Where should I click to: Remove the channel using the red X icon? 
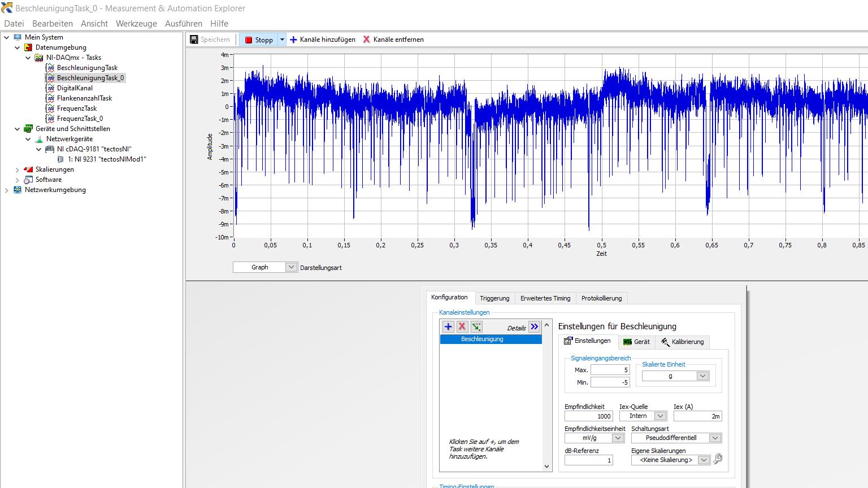click(x=462, y=326)
